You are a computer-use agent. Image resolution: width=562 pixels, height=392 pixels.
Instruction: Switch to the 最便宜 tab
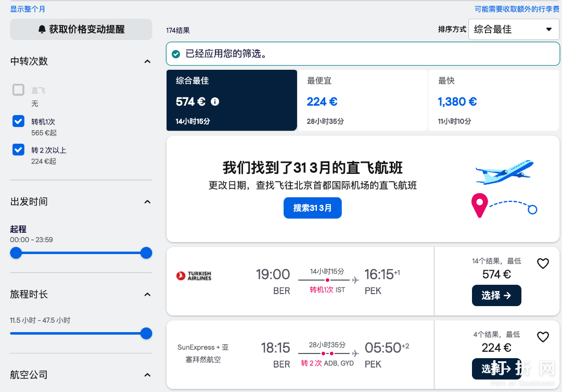tap(363, 100)
